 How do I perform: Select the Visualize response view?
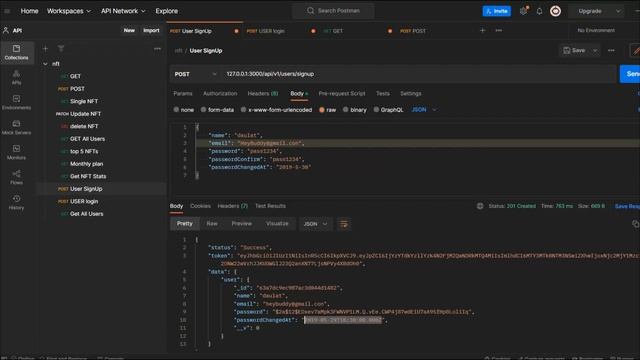pyautogui.click(x=277, y=224)
